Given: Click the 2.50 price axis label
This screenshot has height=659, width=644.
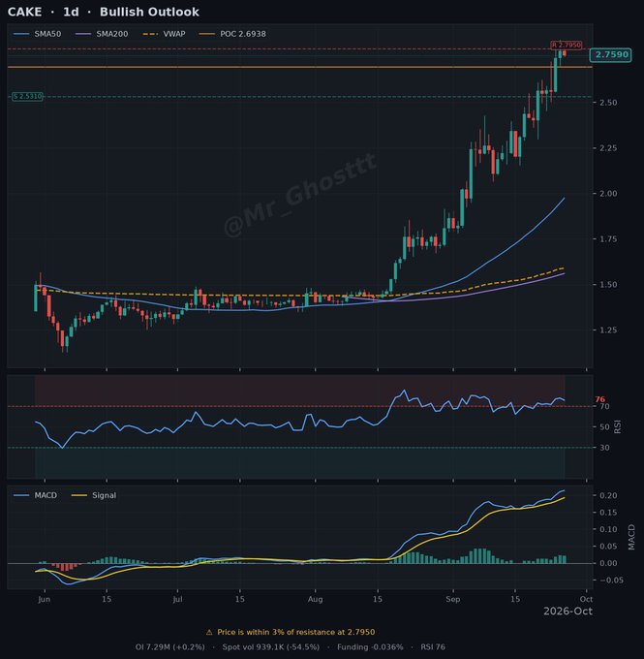Looking at the screenshot, I should [608, 103].
